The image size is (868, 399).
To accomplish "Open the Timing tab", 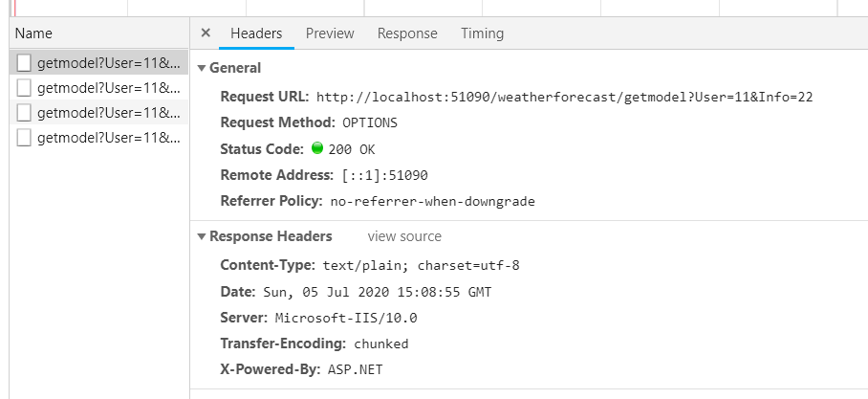I will [x=482, y=33].
